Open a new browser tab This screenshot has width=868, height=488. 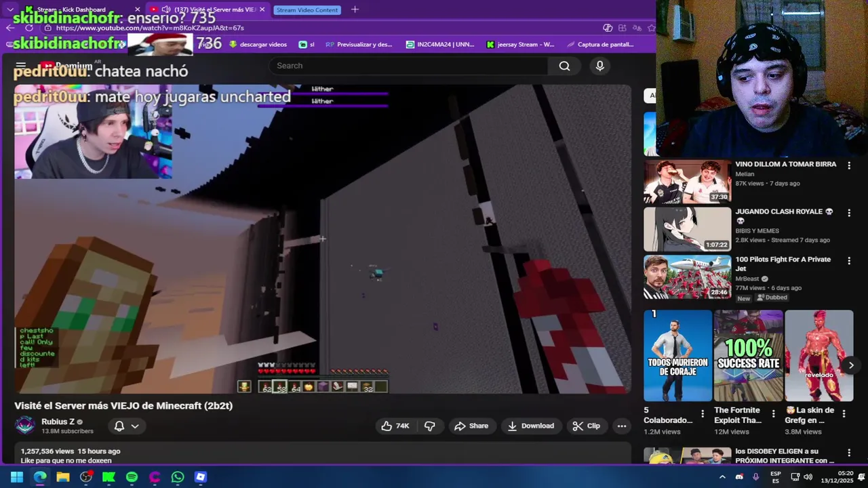(355, 9)
